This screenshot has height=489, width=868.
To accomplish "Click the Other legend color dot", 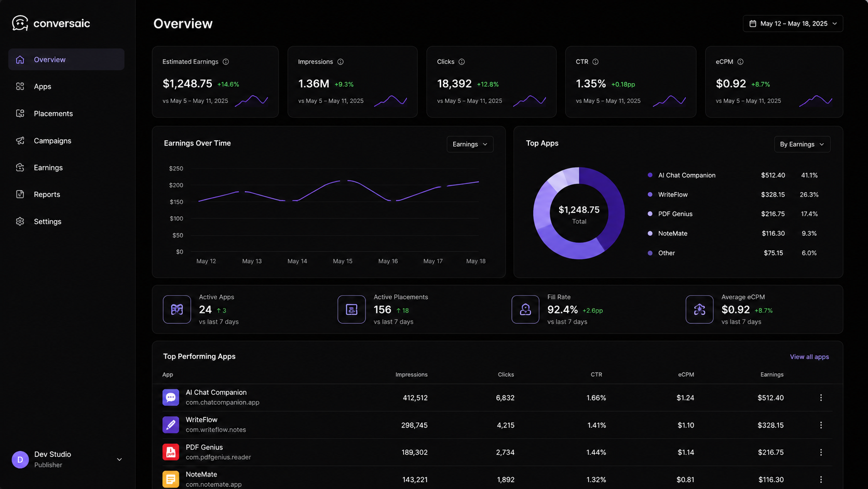I will coord(650,253).
